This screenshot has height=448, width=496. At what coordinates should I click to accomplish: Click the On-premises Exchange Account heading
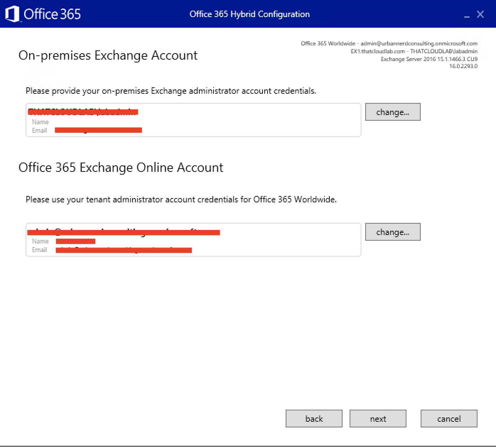108,55
